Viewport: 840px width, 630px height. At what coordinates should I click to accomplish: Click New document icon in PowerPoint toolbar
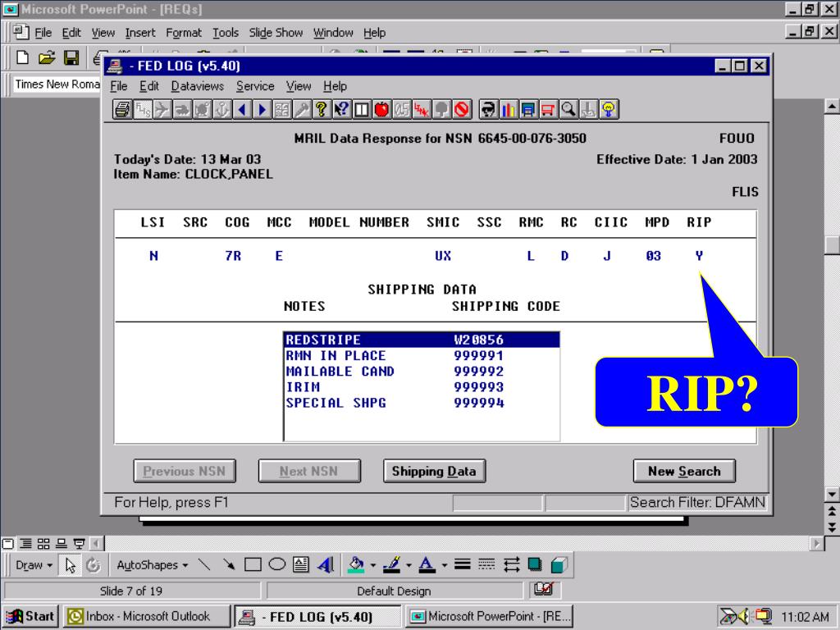[x=22, y=57]
